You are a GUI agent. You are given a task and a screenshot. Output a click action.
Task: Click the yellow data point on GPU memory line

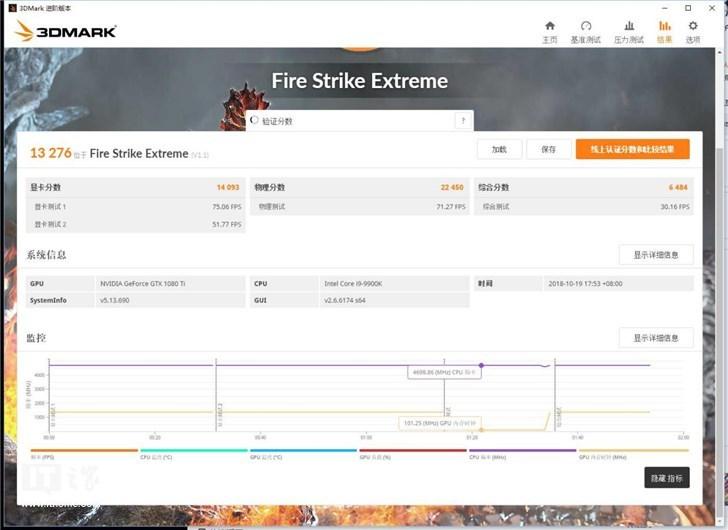tap(481, 430)
